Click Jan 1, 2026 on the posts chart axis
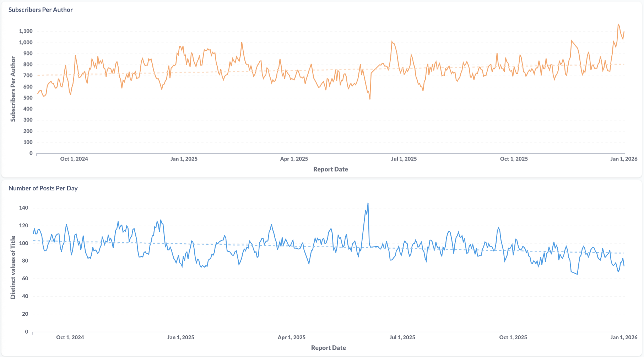Viewport: 644px width, 357px height. coord(624,337)
